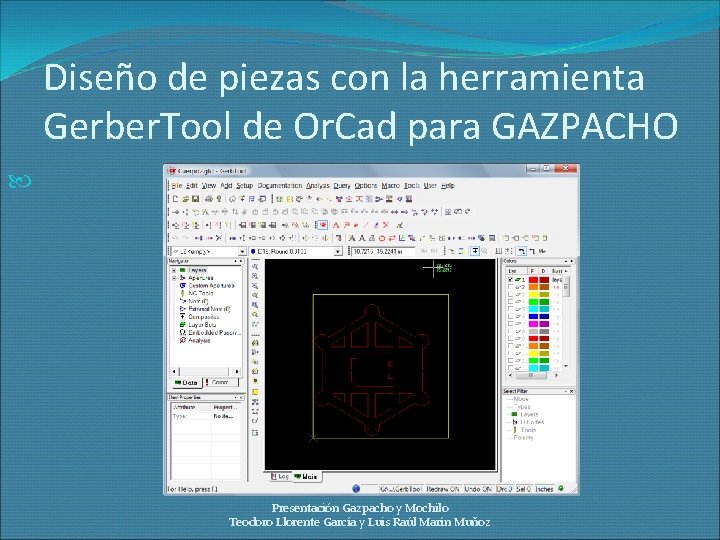Click the blue globe icon in status bar
Screen dimensions: 720x540
click(356, 489)
